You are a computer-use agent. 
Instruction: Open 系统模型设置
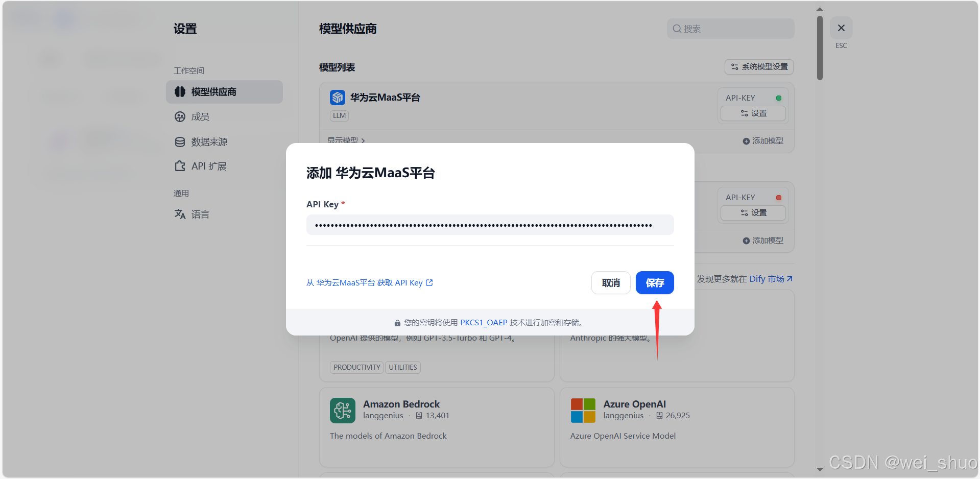[x=759, y=67]
